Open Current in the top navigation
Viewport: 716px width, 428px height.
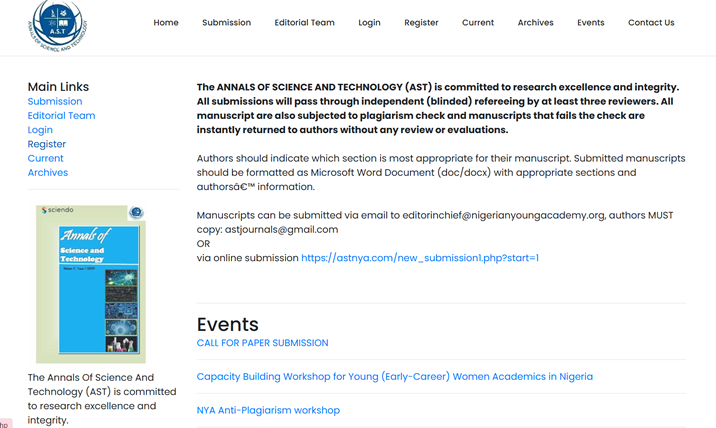click(478, 22)
